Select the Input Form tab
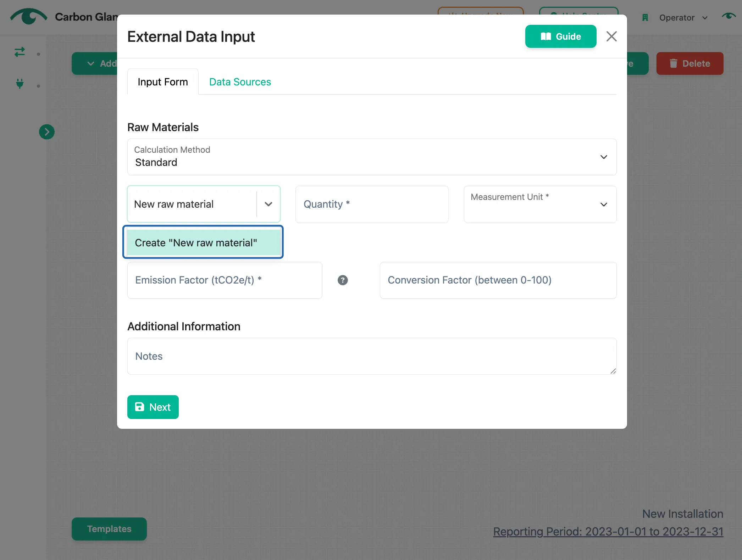The image size is (742, 560). pyautogui.click(x=163, y=82)
